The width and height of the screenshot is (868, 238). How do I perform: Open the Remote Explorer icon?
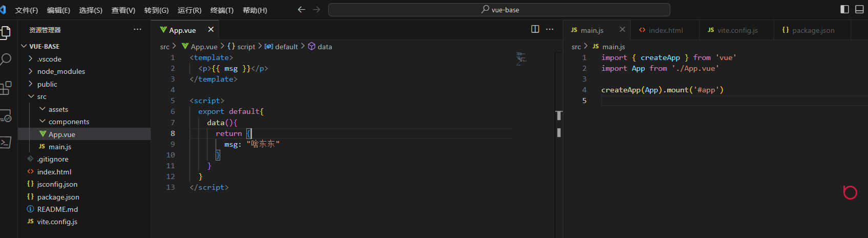coord(6,116)
